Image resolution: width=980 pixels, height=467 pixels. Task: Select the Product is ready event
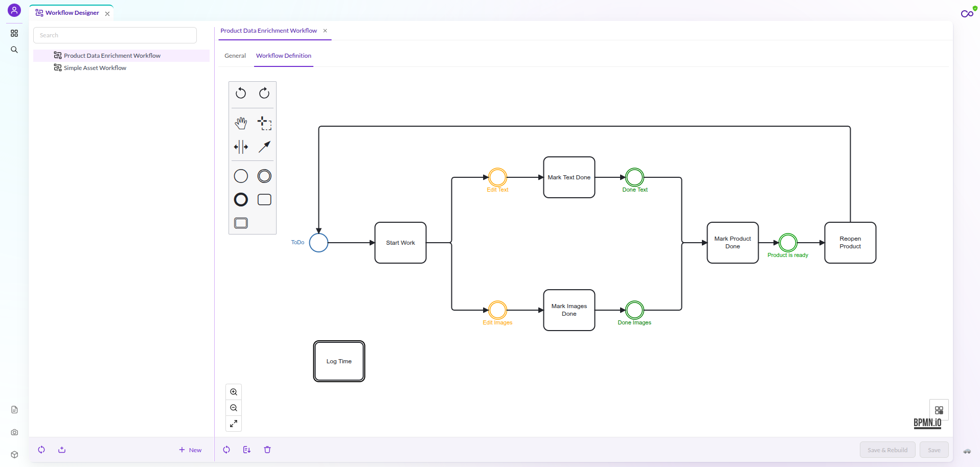click(x=788, y=243)
